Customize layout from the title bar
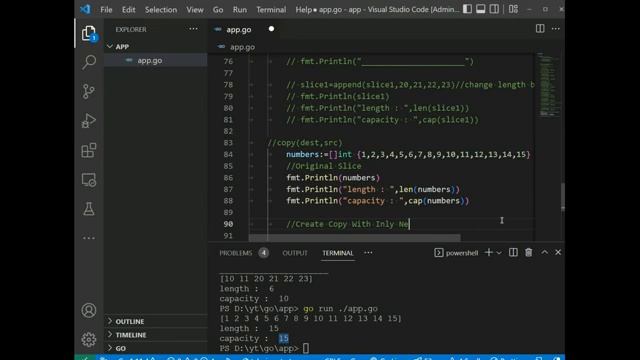Image resolution: width=640 pixels, height=360 pixels. (513, 9)
